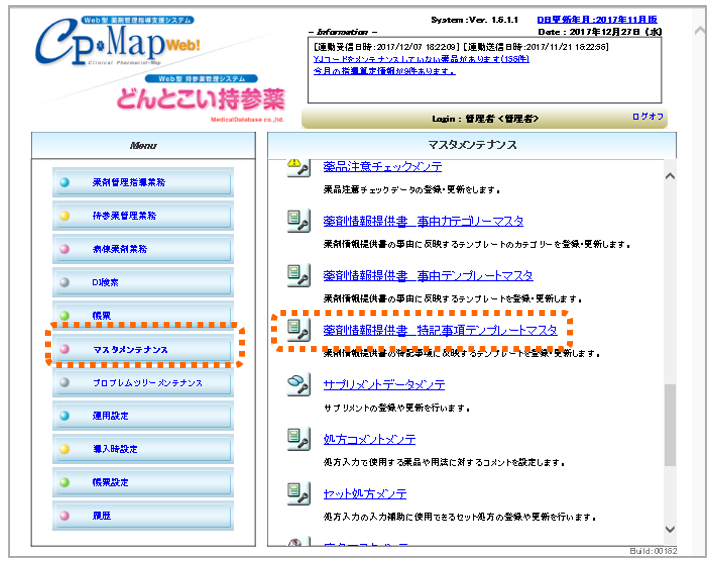Click scrollbar up arrow in master list

(669, 175)
